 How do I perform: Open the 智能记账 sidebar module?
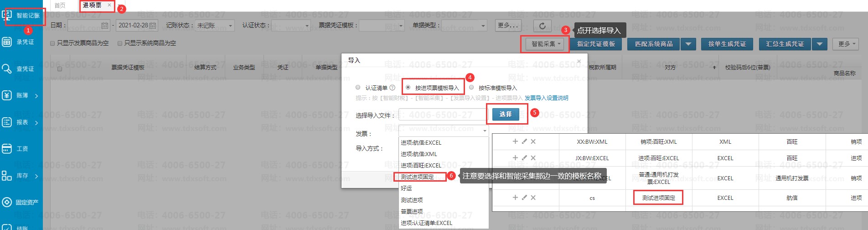(x=23, y=16)
